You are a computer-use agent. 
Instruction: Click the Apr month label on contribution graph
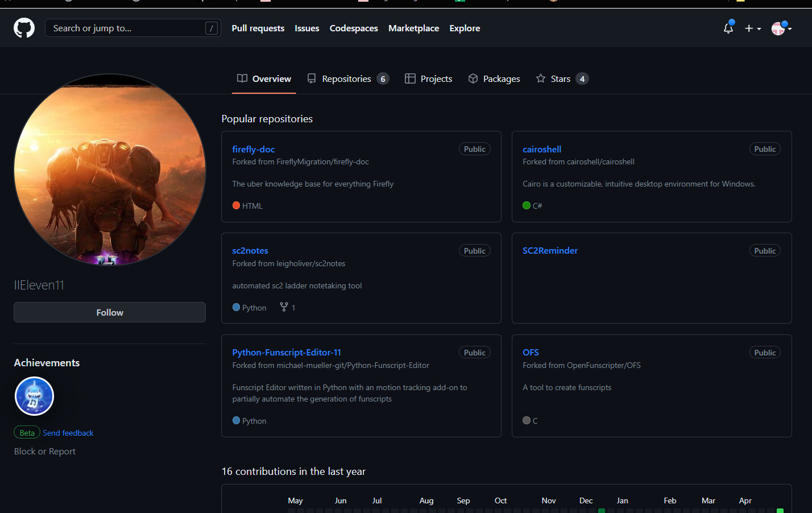pos(745,500)
